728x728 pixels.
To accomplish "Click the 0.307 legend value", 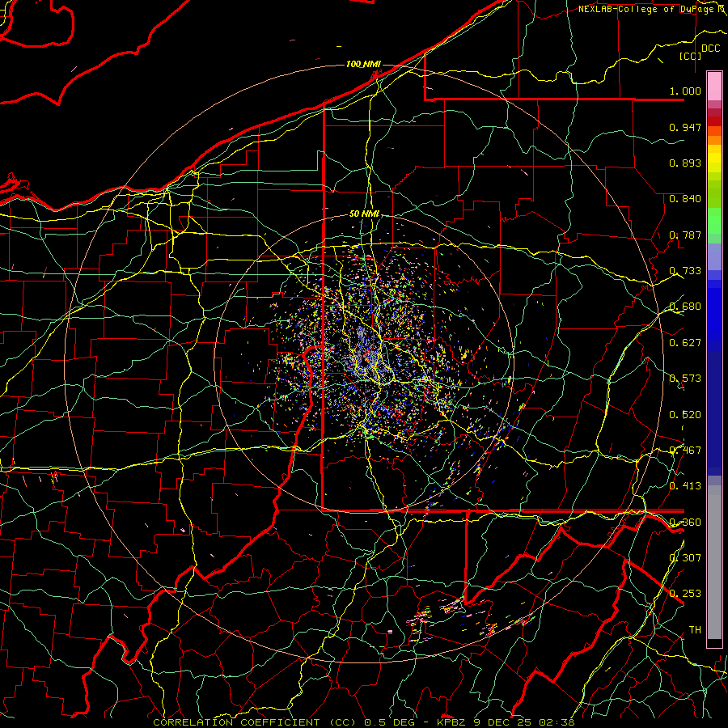I will click(685, 558).
